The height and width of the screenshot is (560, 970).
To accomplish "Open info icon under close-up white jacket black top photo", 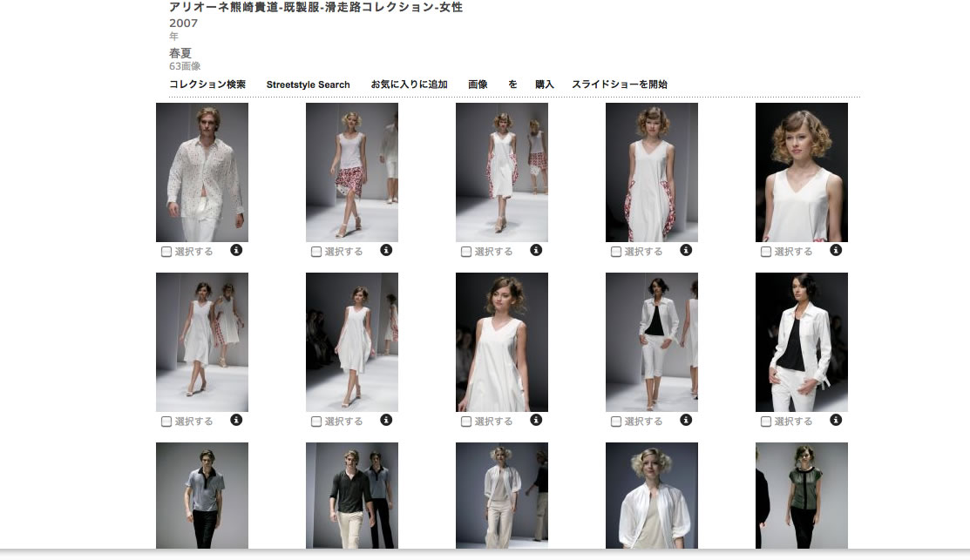I will pyautogui.click(x=836, y=421).
